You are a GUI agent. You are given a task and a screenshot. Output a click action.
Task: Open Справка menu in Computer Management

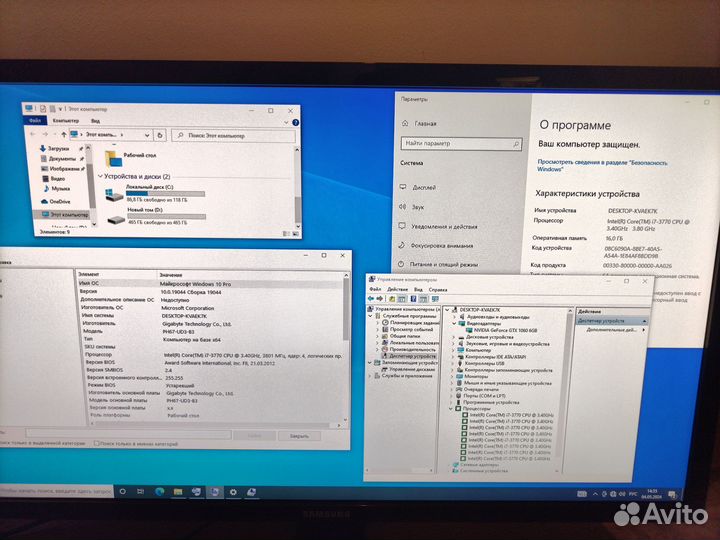[438, 290]
